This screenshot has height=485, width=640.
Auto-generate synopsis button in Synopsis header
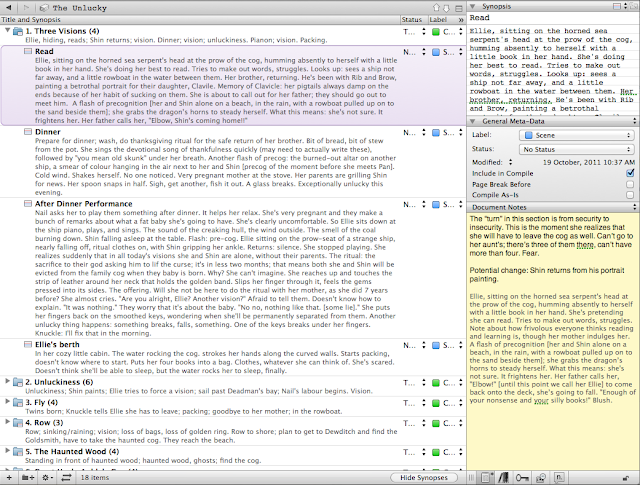click(x=632, y=6)
